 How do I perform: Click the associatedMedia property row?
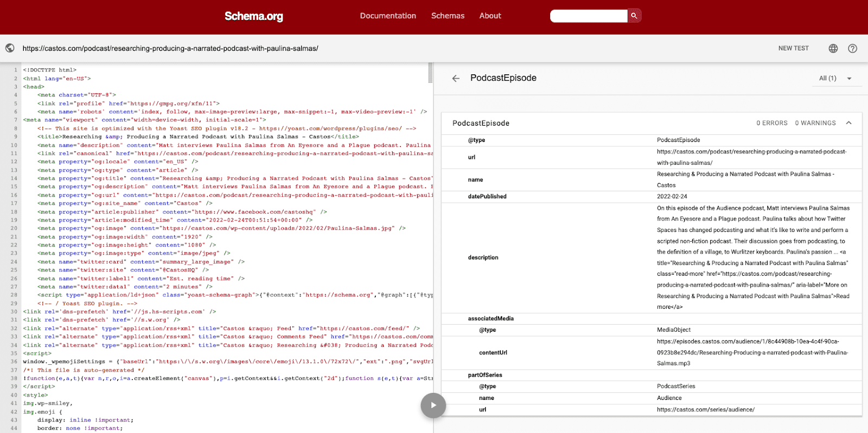(x=652, y=318)
